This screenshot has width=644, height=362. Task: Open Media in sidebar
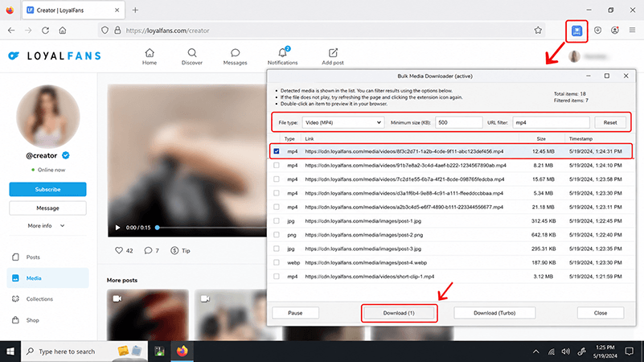click(x=47, y=278)
